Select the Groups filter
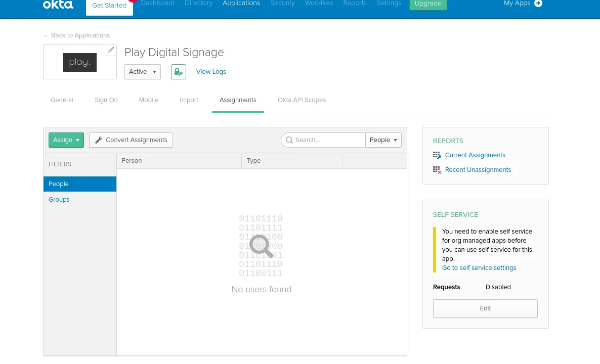 coord(59,200)
